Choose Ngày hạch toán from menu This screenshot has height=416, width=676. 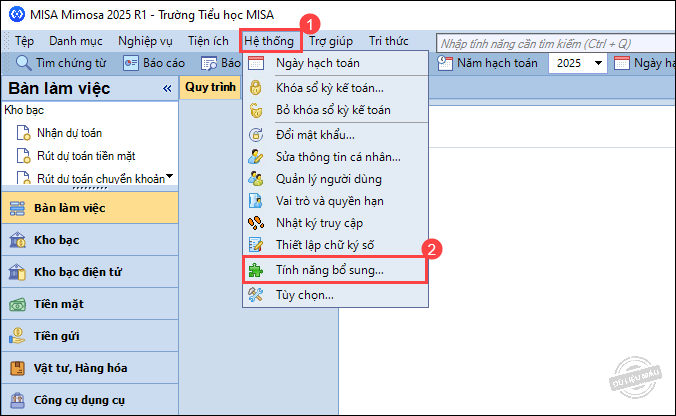tap(335, 63)
